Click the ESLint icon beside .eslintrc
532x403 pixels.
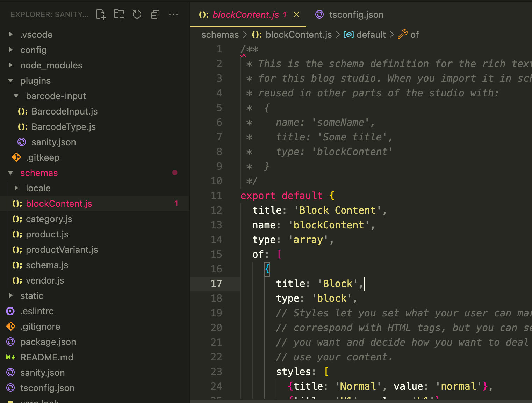click(x=10, y=311)
